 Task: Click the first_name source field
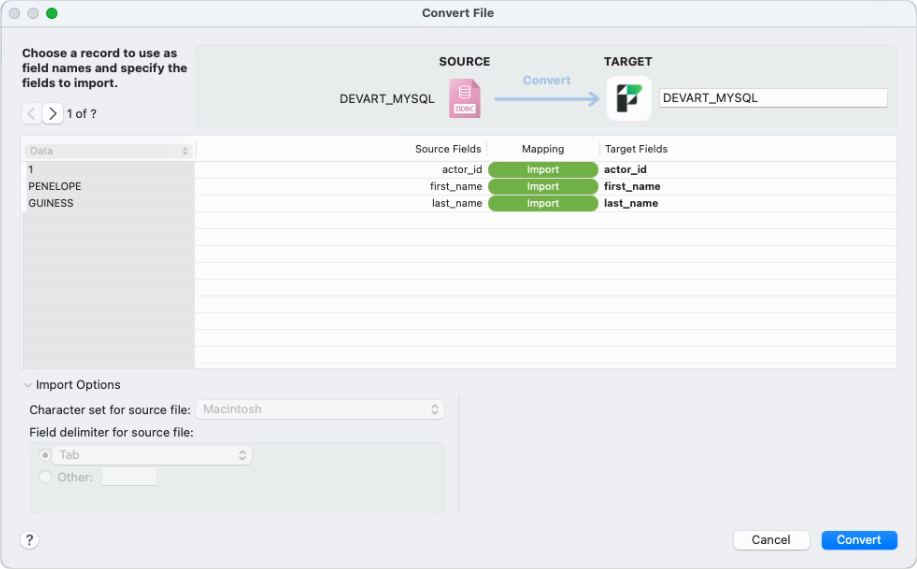(x=456, y=187)
